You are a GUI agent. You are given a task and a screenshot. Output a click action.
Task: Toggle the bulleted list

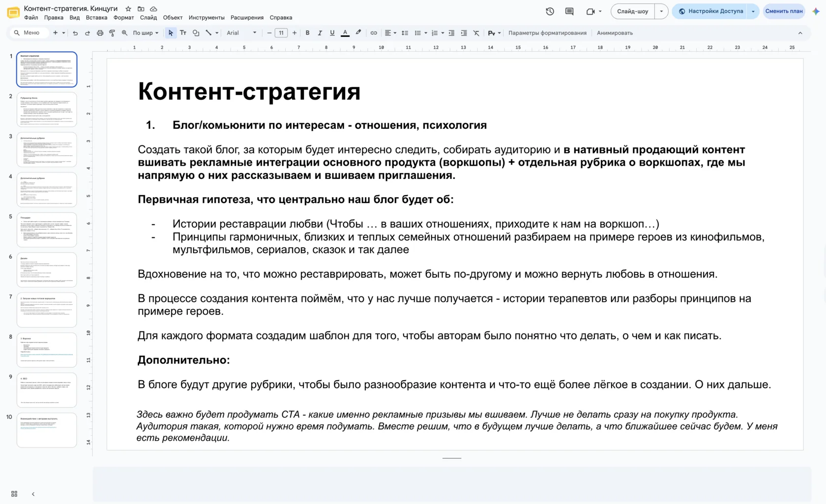point(417,33)
